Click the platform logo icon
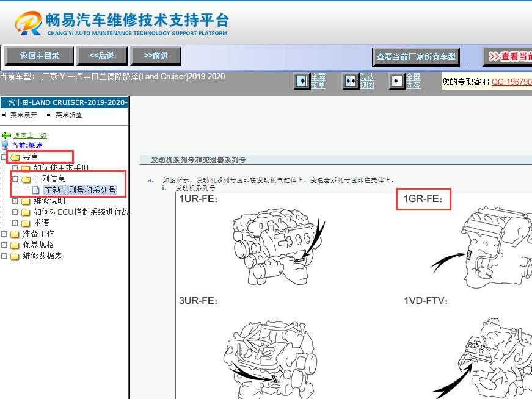The width and height of the screenshot is (532, 399). point(29,23)
